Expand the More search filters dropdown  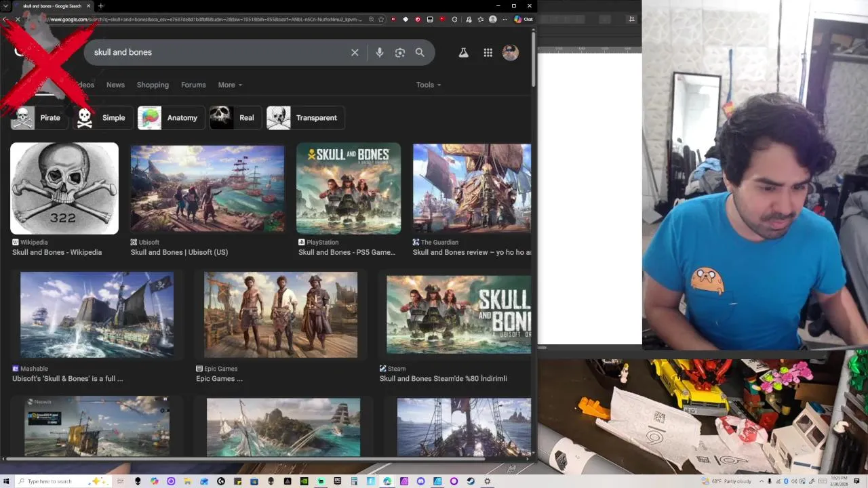point(230,85)
